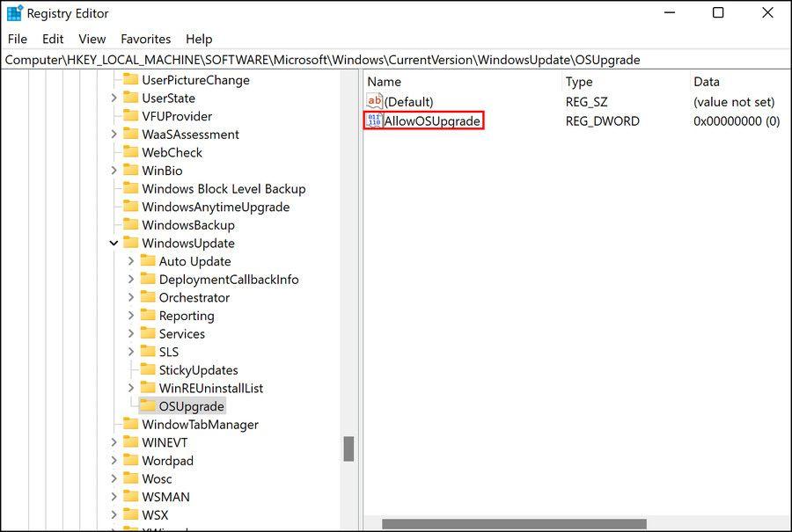
Task: Click the WindowsUpdate folder icon
Action: tap(130, 243)
